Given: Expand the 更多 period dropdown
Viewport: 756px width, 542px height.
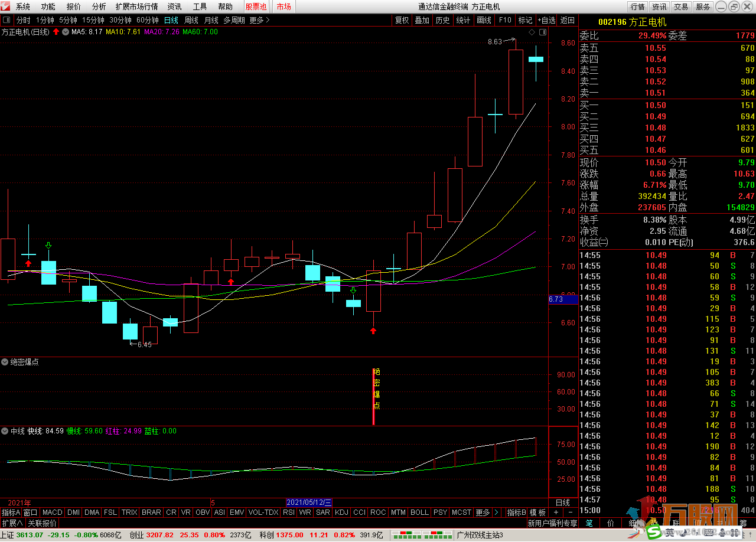Looking at the screenshot, I should (260, 20).
